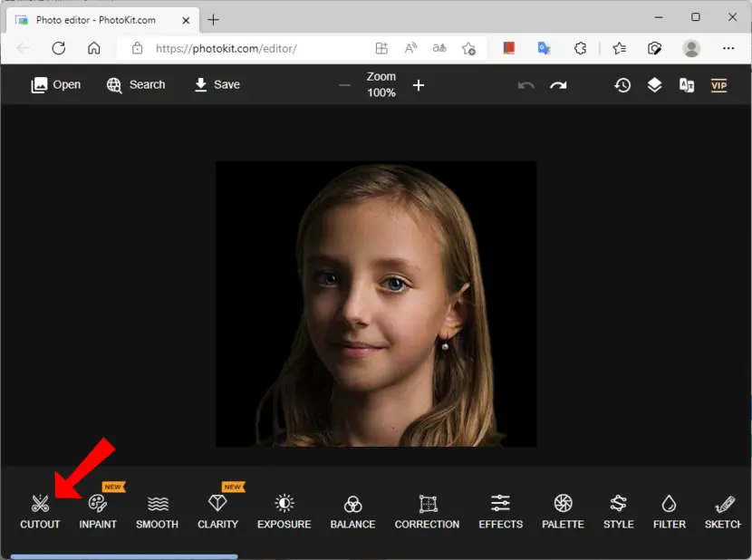
Task: Click Search with globe icon
Action: coord(136,85)
